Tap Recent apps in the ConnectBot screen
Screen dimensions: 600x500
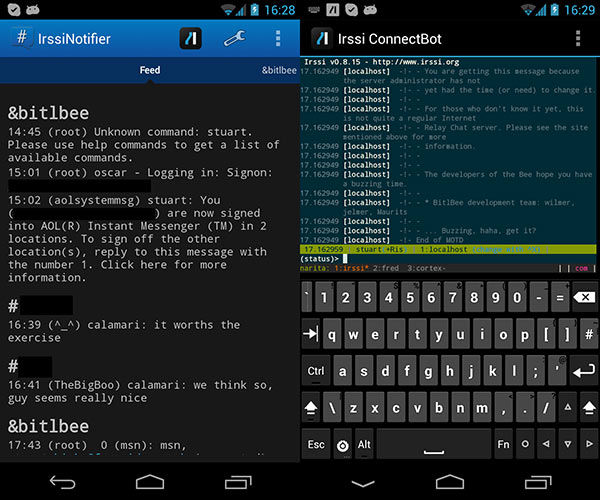538,482
